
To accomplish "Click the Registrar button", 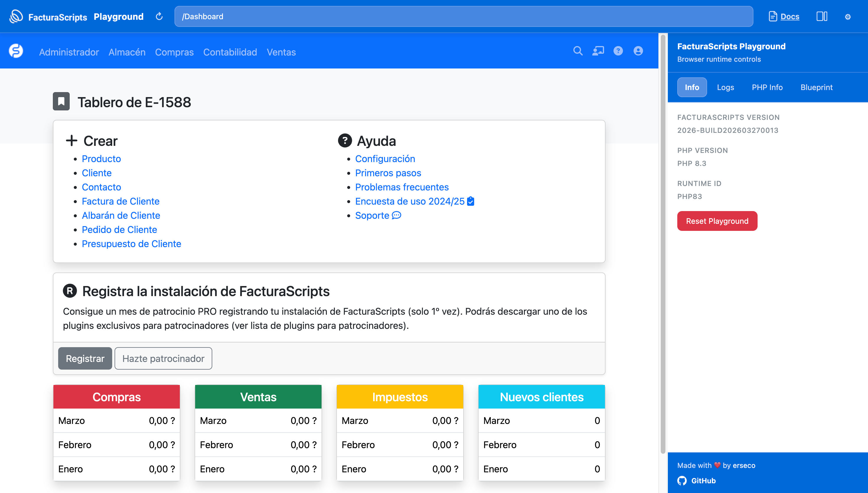I will click(x=85, y=358).
